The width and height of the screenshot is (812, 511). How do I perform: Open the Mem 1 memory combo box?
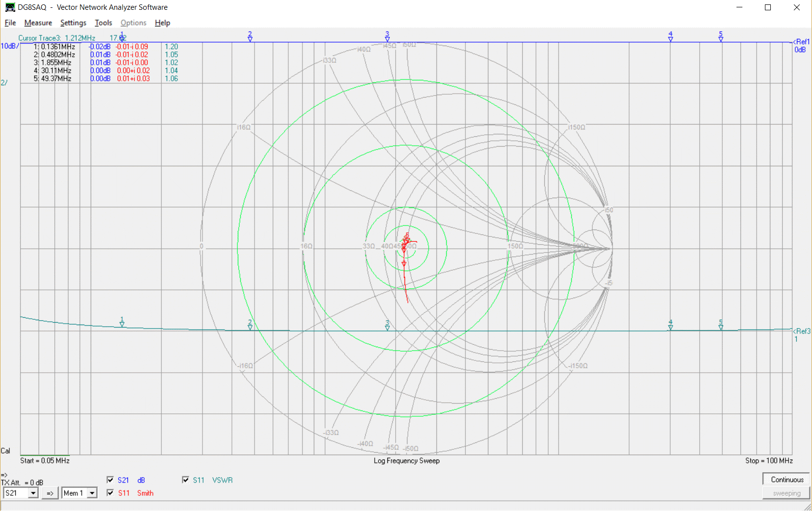point(79,493)
